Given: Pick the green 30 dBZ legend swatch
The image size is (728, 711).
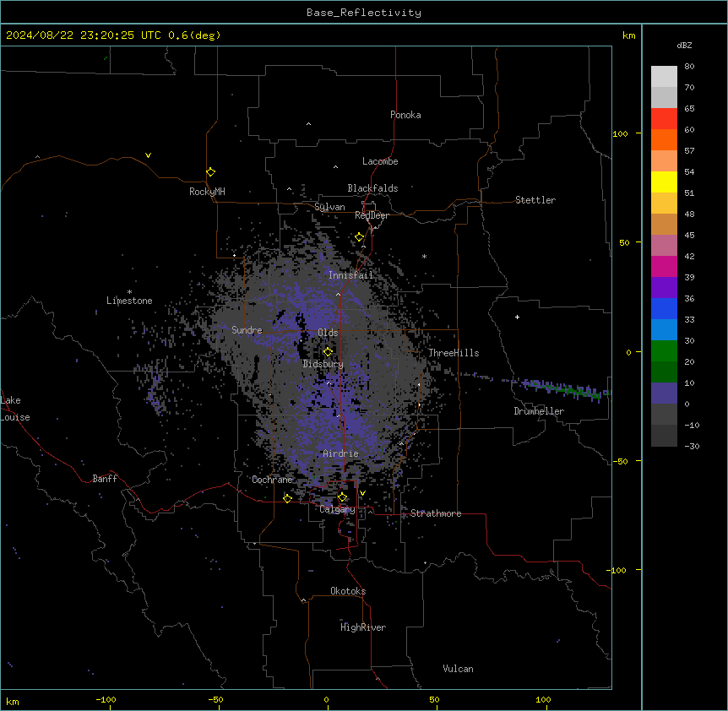Looking at the screenshot, I should pos(664,351).
